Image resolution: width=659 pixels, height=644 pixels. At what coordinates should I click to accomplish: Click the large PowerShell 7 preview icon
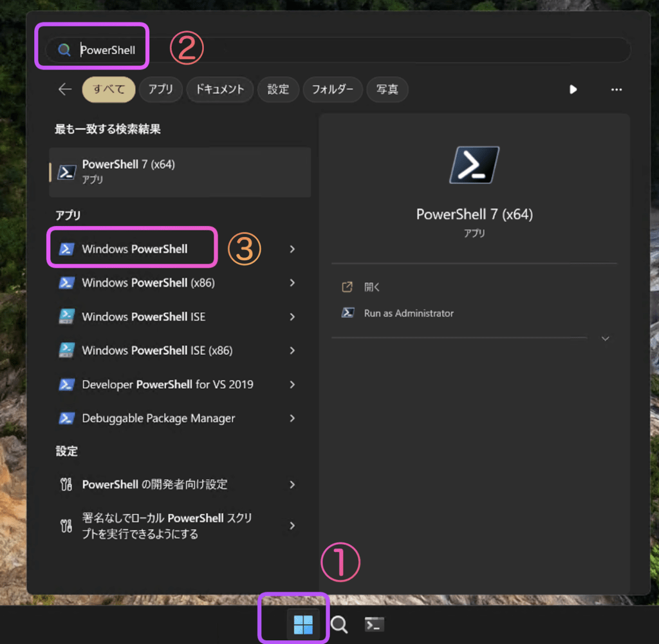pyautogui.click(x=474, y=165)
